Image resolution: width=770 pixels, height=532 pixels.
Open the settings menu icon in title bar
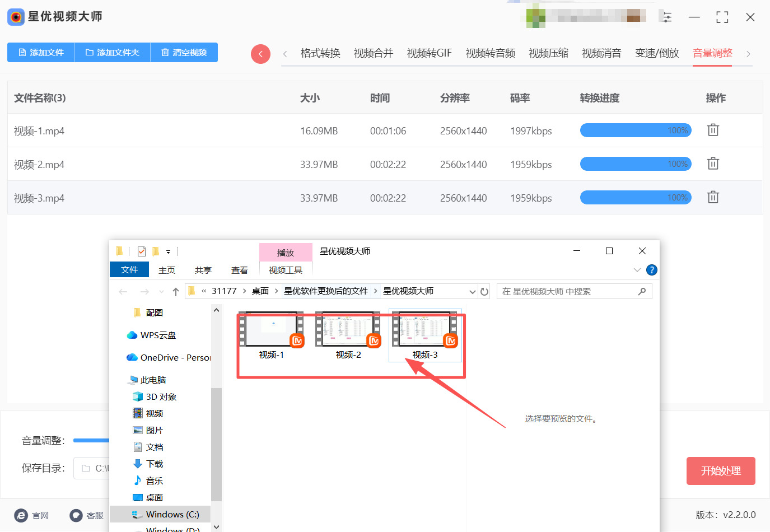(666, 17)
